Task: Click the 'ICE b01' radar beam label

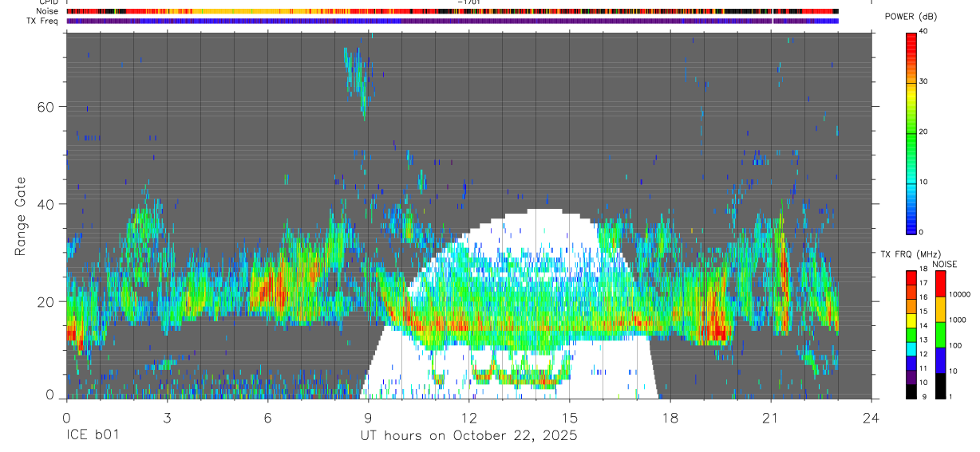Action: pos(93,436)
